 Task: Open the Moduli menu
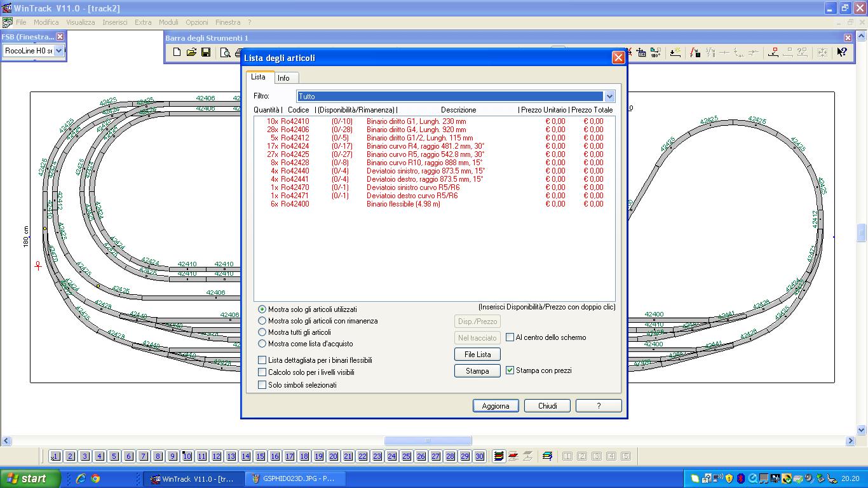[x=168, y=22]
